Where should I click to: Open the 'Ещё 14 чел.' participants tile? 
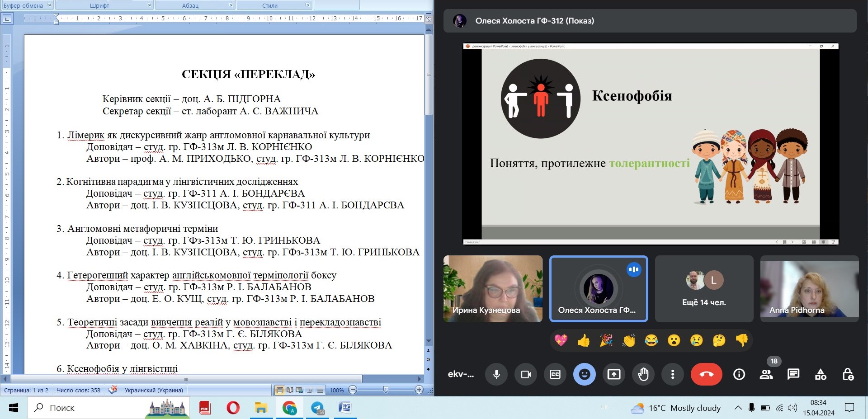pos(704,289)
